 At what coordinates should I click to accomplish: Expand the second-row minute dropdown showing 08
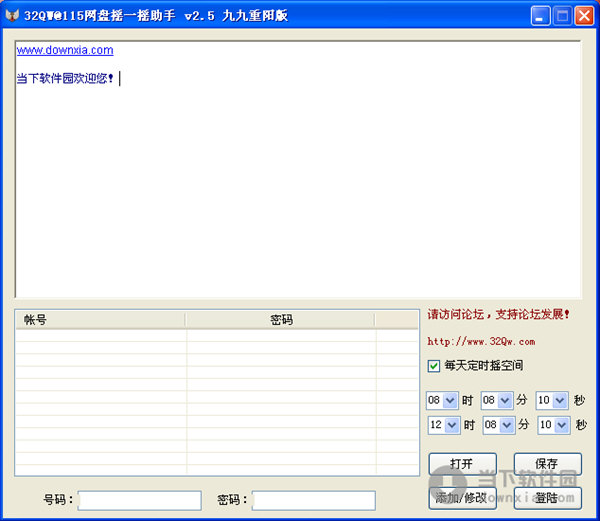pyautogui.click(x=507, y=425)
